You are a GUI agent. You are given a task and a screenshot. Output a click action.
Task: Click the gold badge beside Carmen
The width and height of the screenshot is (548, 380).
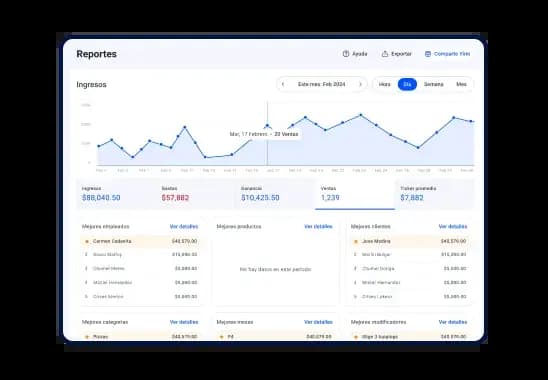87,241
